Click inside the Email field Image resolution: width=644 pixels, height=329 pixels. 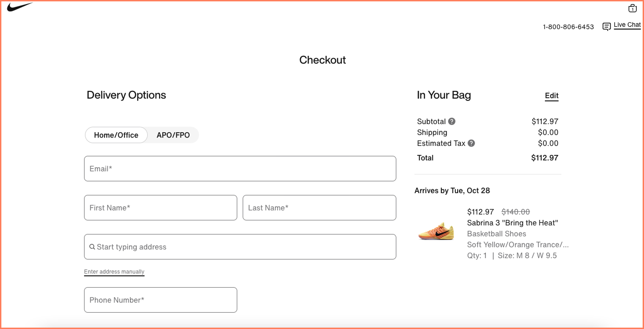240,168
